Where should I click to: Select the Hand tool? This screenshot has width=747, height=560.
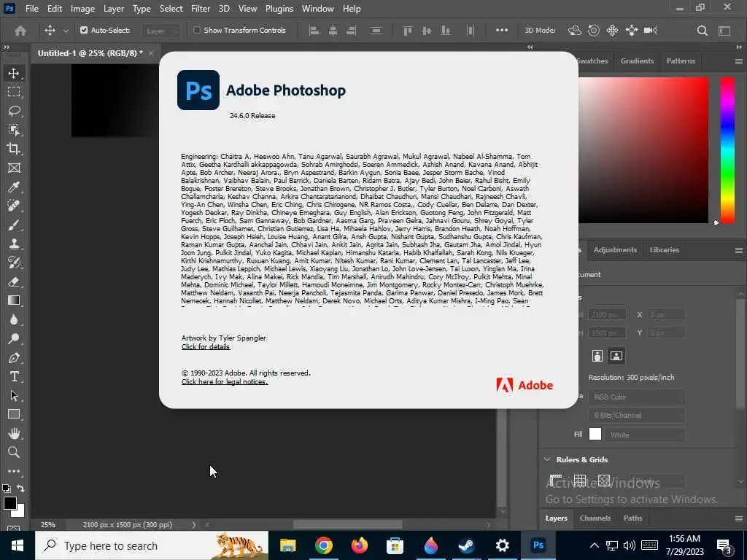[14, 433]
